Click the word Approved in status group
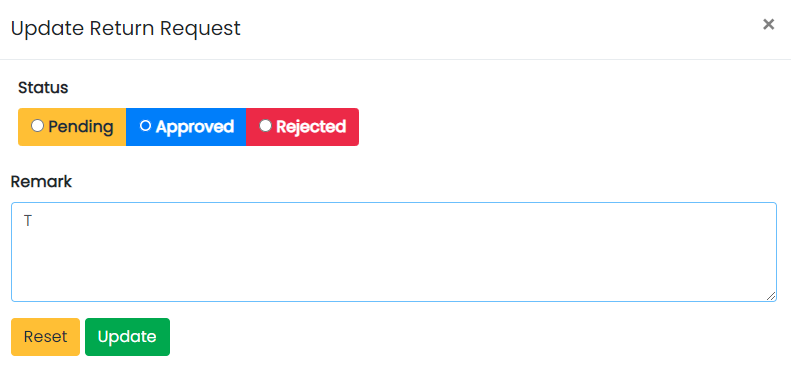Screen dimensions: 791x369 click(195, 127)
